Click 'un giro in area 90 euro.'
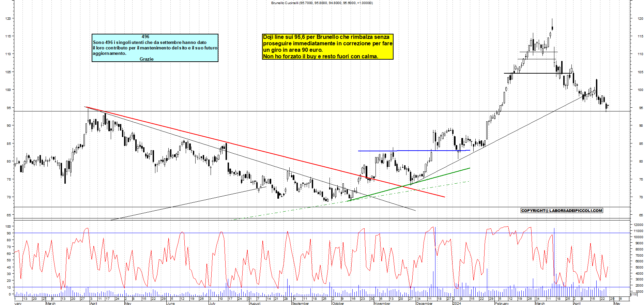Image resolution: width=644 pixels, height=305 pixels. pyautogui.click(x=293, y=50)
